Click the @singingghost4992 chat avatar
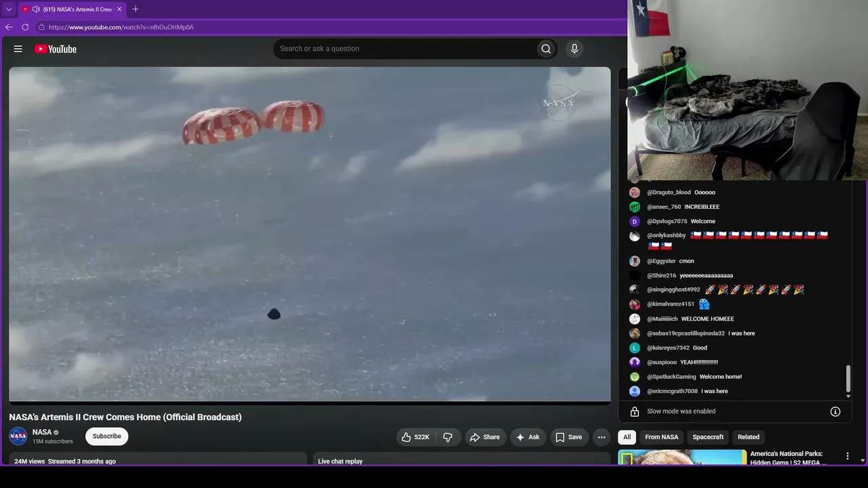Screen dimensions: 868x488 pos(635,289)
